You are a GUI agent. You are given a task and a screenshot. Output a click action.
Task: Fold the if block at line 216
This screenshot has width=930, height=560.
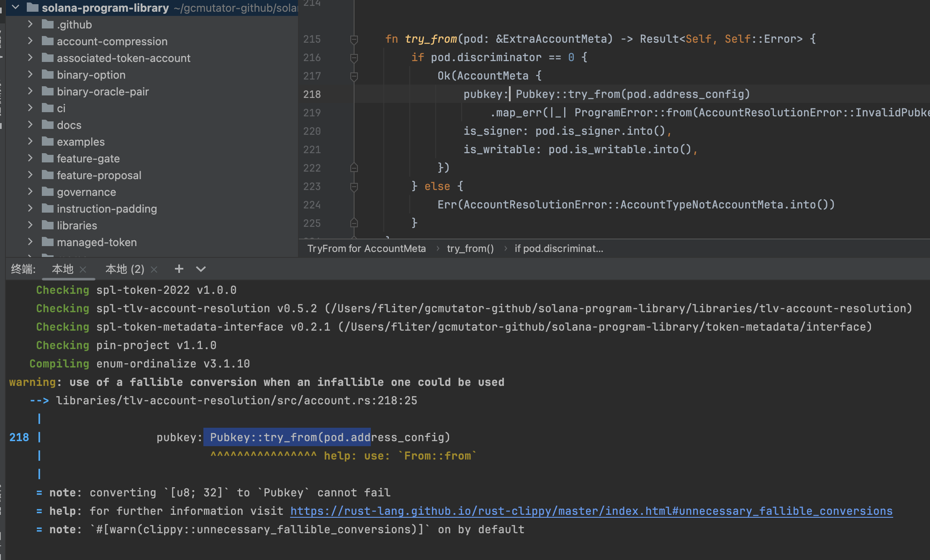point(354,58)
